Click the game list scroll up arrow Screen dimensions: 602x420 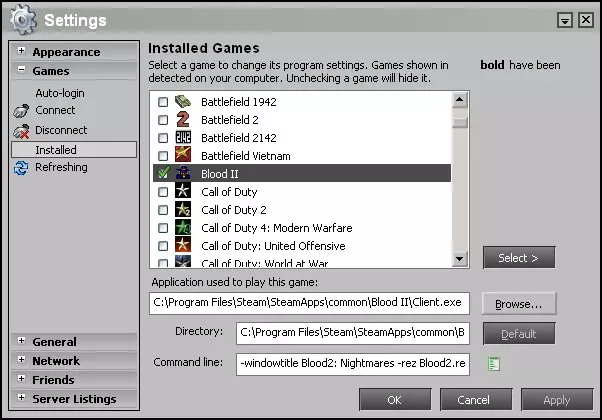pos(460,100)
